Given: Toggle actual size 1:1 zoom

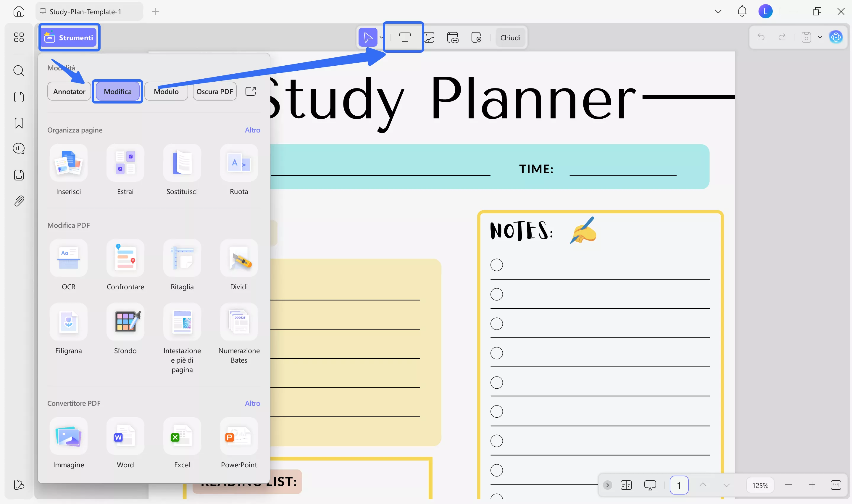Looking at the screenshot, I should (x=836, y=485).
